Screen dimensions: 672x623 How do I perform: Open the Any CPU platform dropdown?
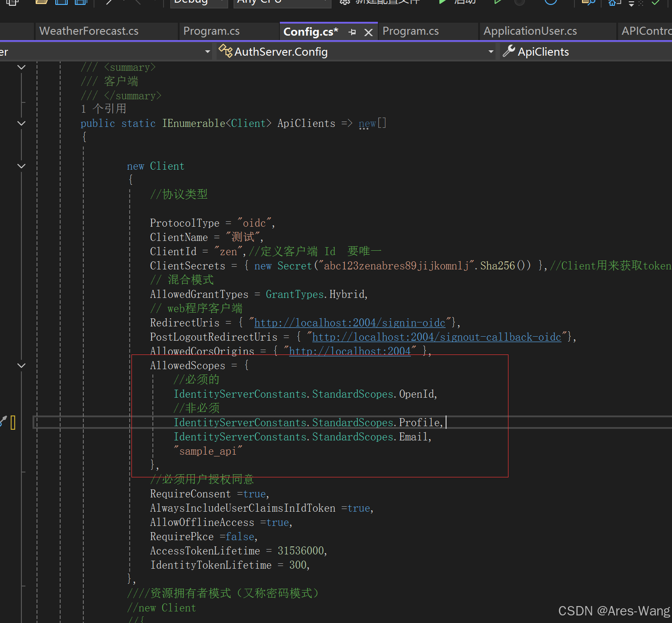tap(282, 2)
